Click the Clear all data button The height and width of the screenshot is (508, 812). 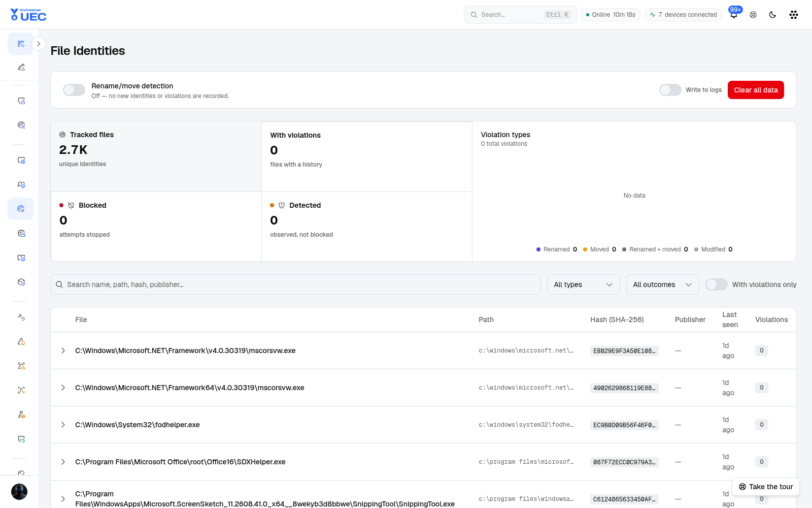(x=756, y=90)
